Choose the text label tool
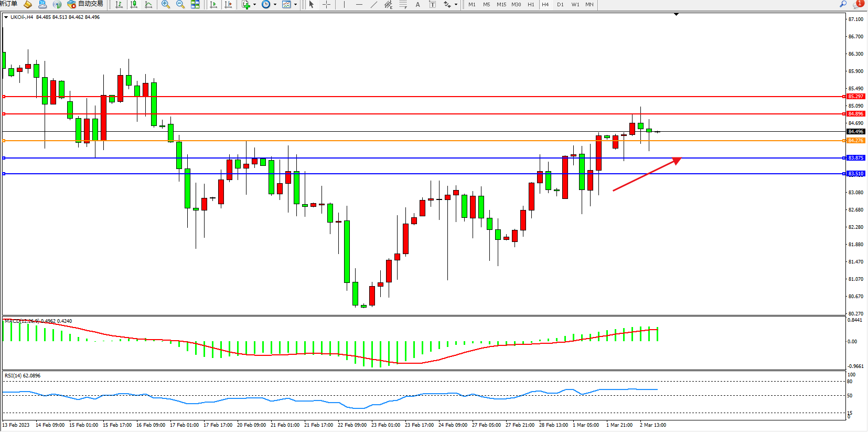 (417, 5)
